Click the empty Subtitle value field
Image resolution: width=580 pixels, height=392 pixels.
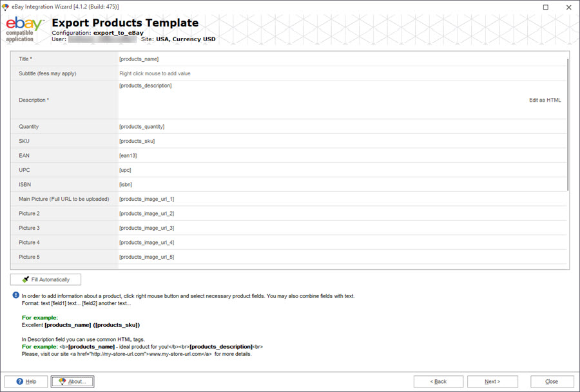tap(342, 73)
